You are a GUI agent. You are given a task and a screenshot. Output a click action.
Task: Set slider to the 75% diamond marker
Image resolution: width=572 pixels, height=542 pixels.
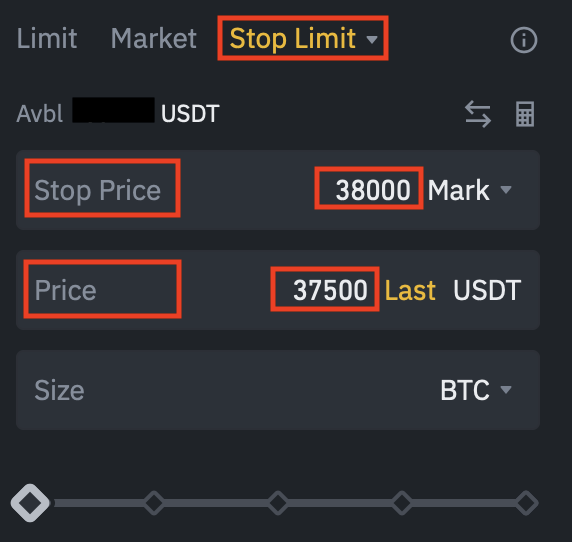coord(402,503)
